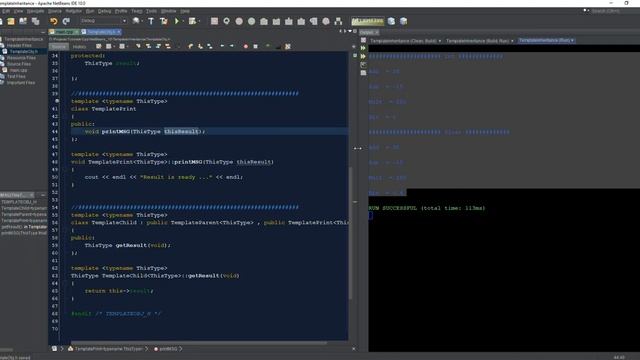Screen dimensions: 640x360
Task: Toggle Bookmark icon in editor toolbar
Action: pyautogui.click(x=210, y=47)
